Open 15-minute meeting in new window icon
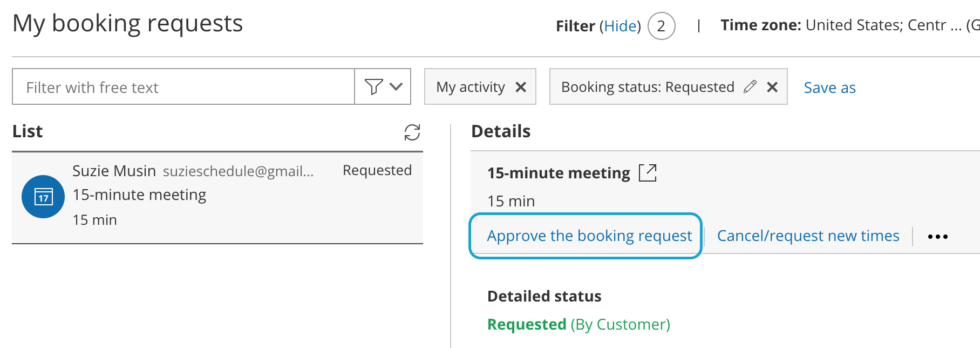980x348 pixels. [648, 173]
